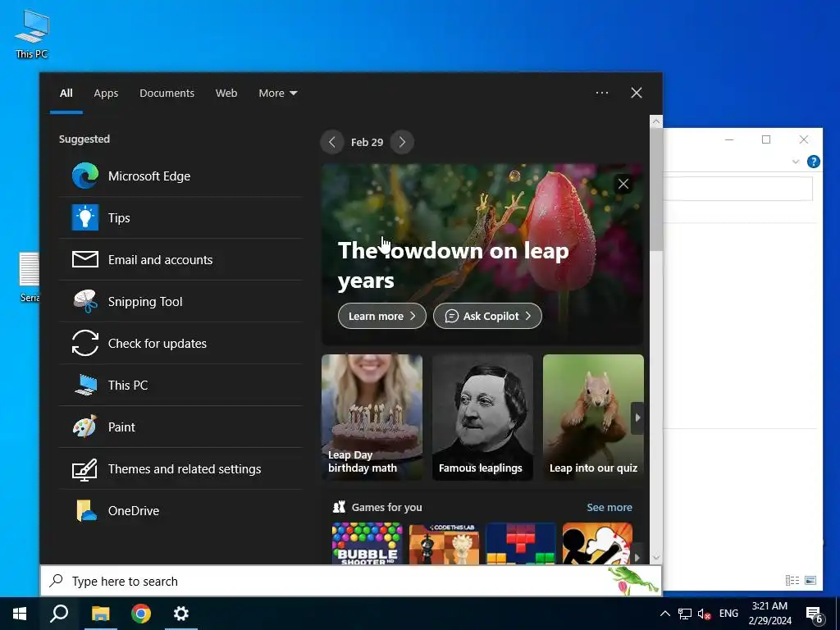Open Email and accounts settings

pos(181,260)
